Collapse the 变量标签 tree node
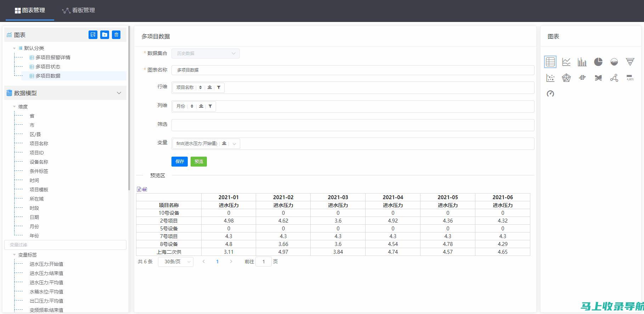The width and height of the screenshot is (644, 314). (14, 255)
